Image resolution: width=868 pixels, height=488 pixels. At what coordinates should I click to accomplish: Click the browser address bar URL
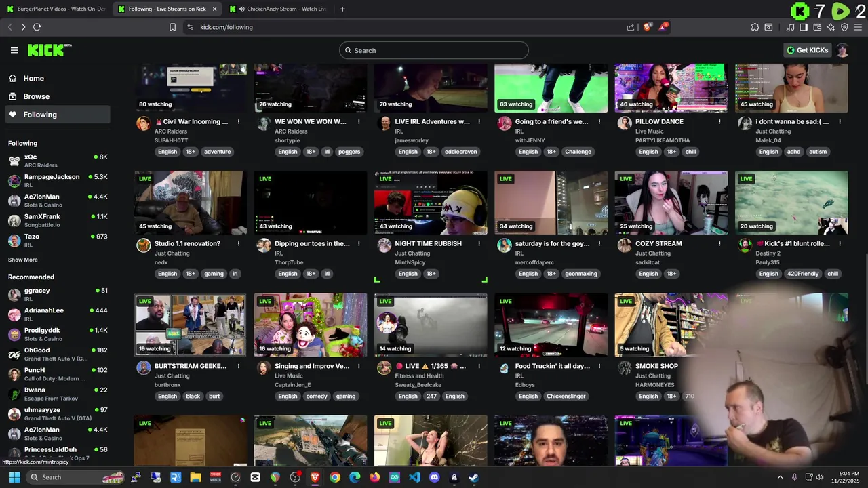click(x=226, y=27)
